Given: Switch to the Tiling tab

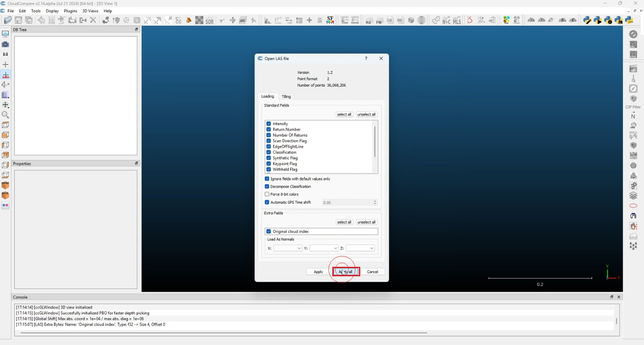Looking at the screenshot, I should (286, 97).
